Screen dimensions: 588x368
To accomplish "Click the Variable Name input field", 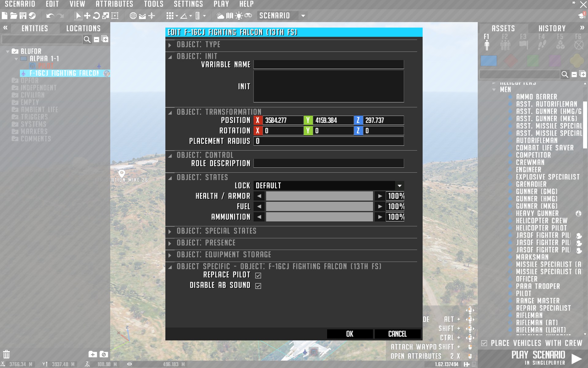I will pyautogui.click(x=328, y=64).
